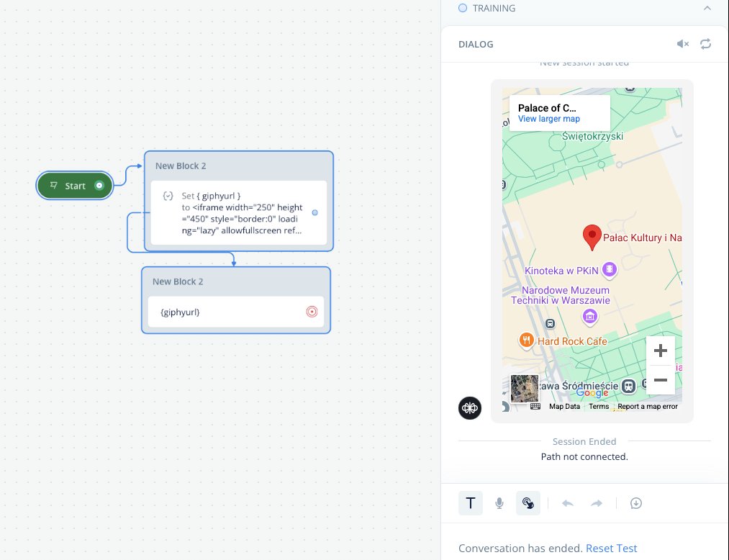Screen dimensions: 729x560
Task: Select the Set giphyurl step
Action: coord(238,212)
